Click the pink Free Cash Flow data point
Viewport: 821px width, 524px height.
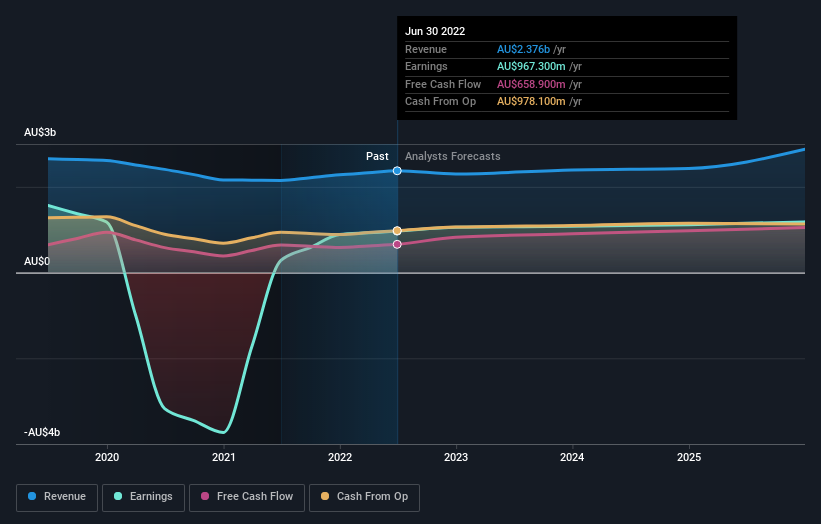397,244
